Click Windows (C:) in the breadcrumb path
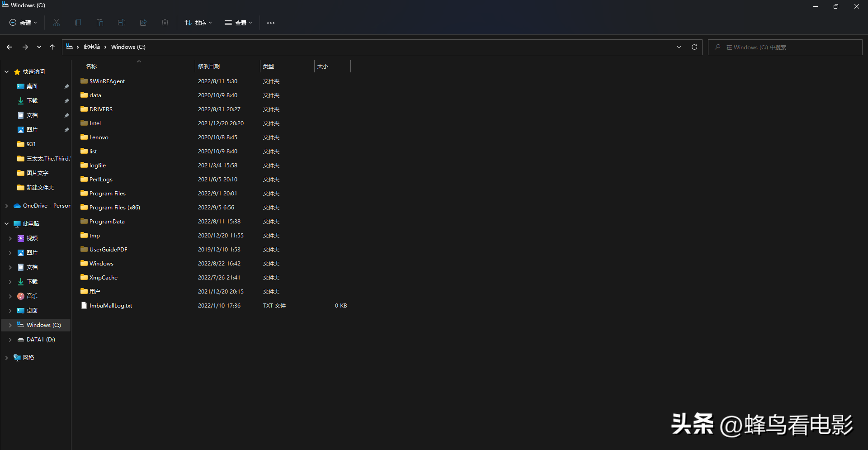This screenshot has height=450, width=868. click(128, 47)
